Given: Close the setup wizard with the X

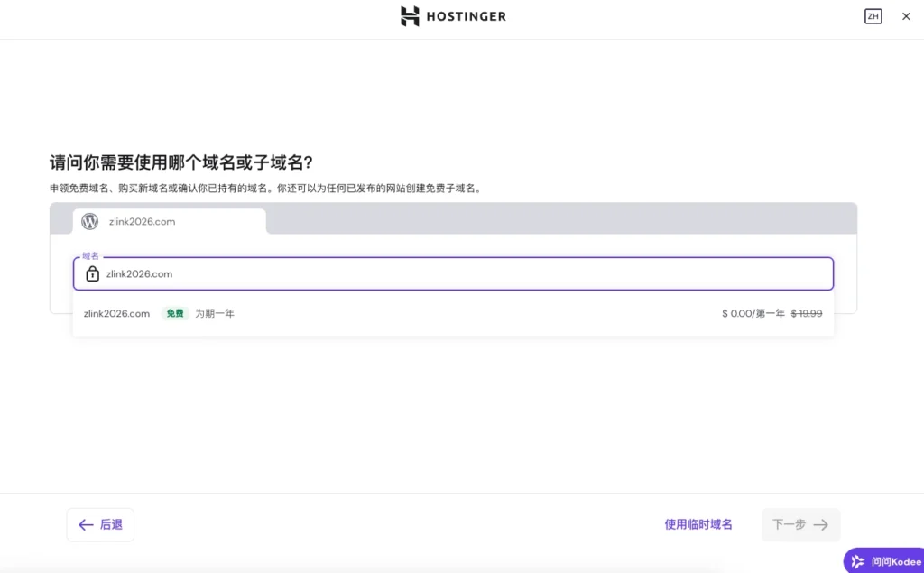Looking at the screenshot, I should pyautogui.click(x=906, y=16).
